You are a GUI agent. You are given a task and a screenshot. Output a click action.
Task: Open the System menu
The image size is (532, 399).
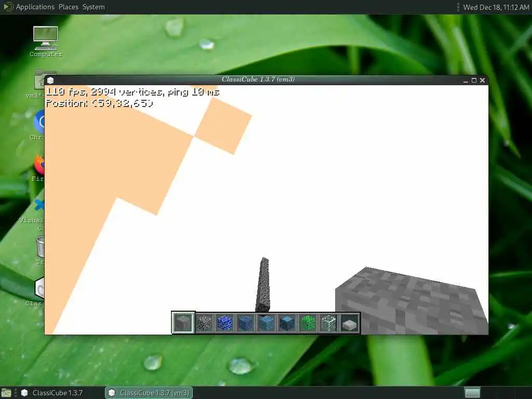(x=94, y=7)
